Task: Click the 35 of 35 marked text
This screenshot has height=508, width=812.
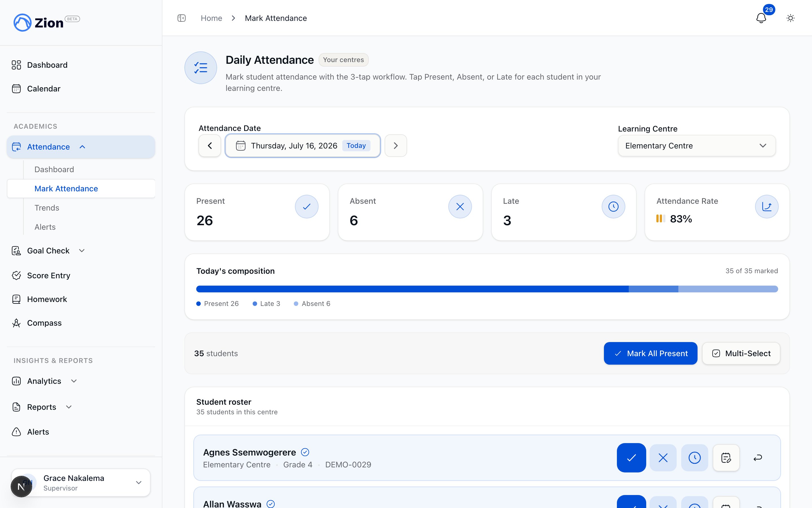Action: [x=752, y=271]
